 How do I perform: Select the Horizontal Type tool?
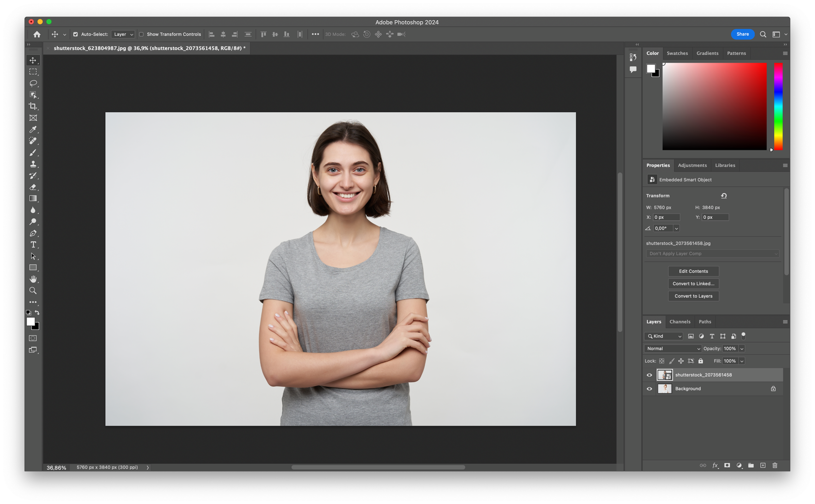point(33,245)
